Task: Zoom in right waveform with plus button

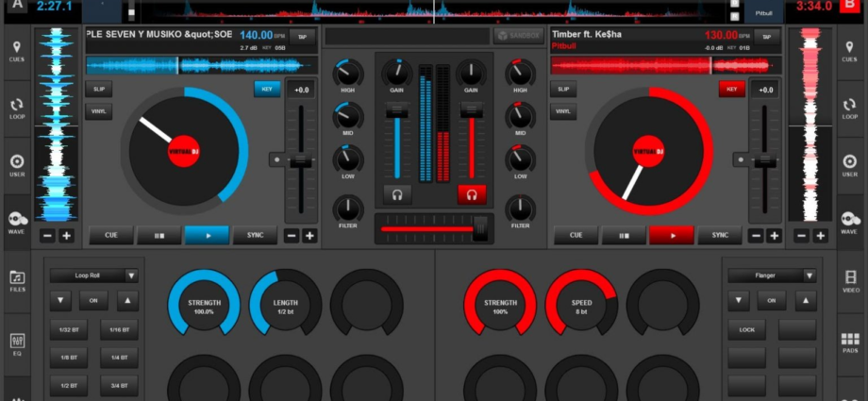Action: point(820,235)
